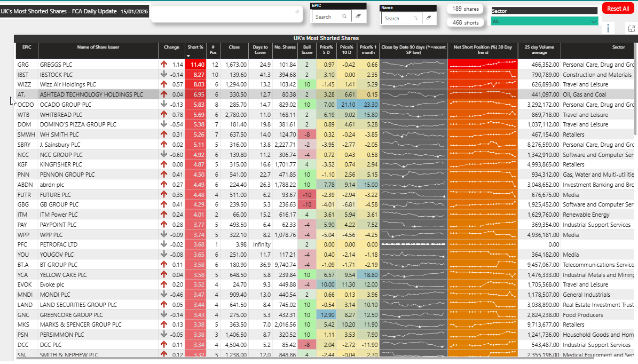Click the down arrow in WPP PLC row

(x=164, y=235)
